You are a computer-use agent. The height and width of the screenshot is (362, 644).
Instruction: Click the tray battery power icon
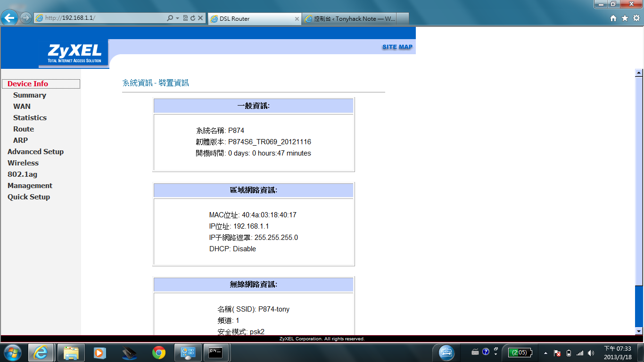[x=569, y=353]
